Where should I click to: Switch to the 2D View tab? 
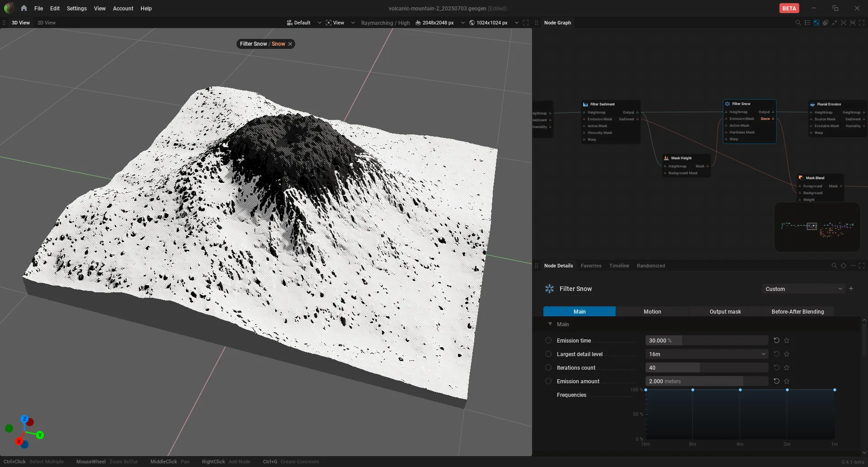47,23
